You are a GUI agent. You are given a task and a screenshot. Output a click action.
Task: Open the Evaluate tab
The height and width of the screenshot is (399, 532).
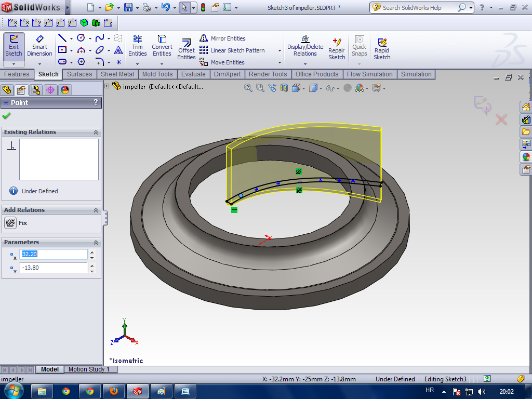[x=193, y=74]
